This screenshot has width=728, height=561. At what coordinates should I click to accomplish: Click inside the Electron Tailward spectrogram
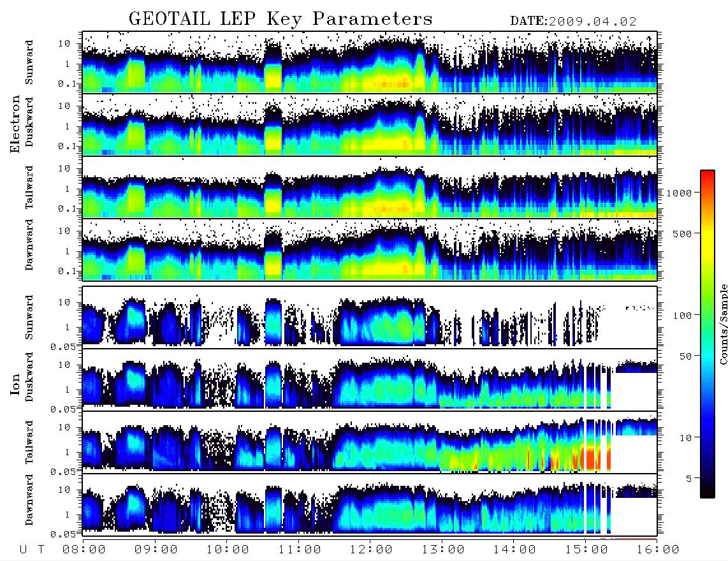(370, 187)
